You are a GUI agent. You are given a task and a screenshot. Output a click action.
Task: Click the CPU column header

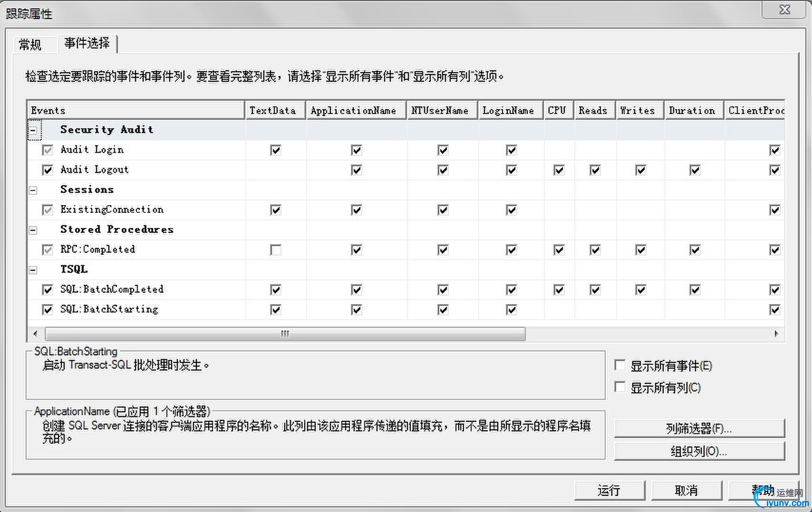(559, 110)
